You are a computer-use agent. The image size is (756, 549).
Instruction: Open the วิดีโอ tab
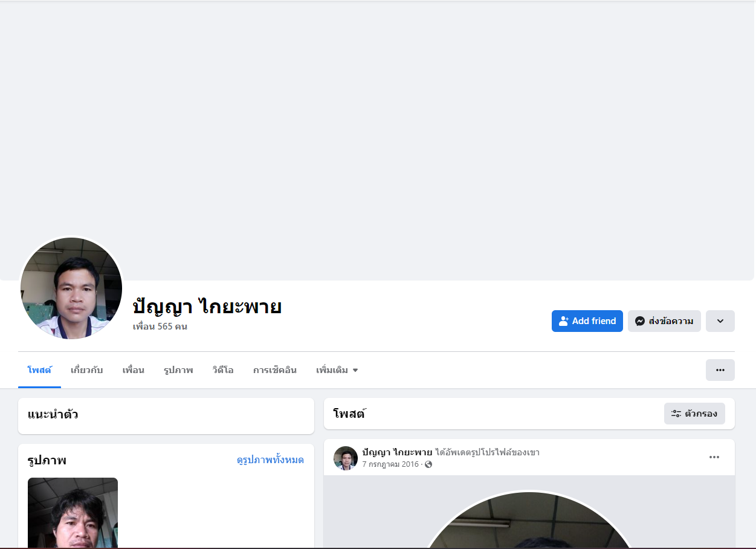coord(223,370)
